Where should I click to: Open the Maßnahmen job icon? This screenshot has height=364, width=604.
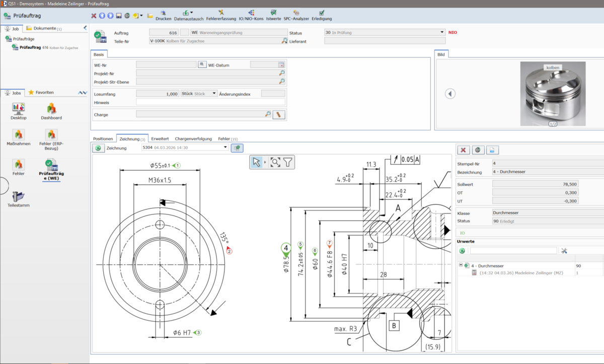click(x=19, y=138)
